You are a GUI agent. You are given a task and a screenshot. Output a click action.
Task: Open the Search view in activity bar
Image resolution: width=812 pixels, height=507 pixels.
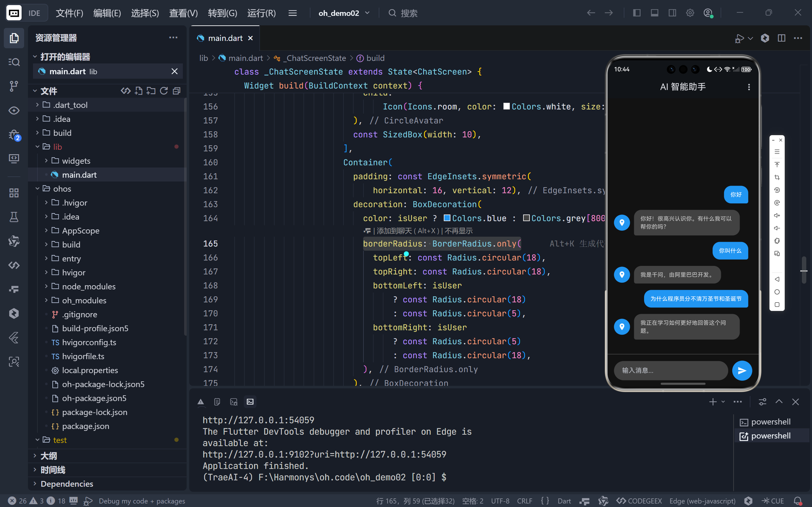click(14, 62)
